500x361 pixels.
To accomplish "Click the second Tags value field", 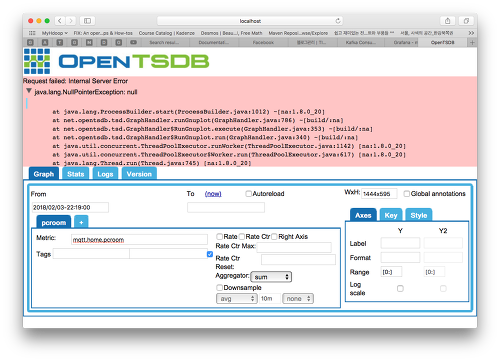I will (x=168, y=254).
